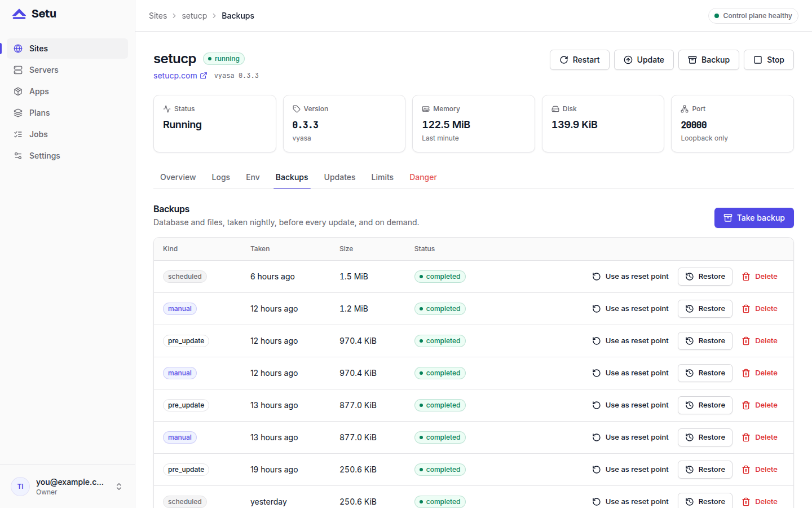Open Jobs in the sidebar
812x508 pixels.
67,134
